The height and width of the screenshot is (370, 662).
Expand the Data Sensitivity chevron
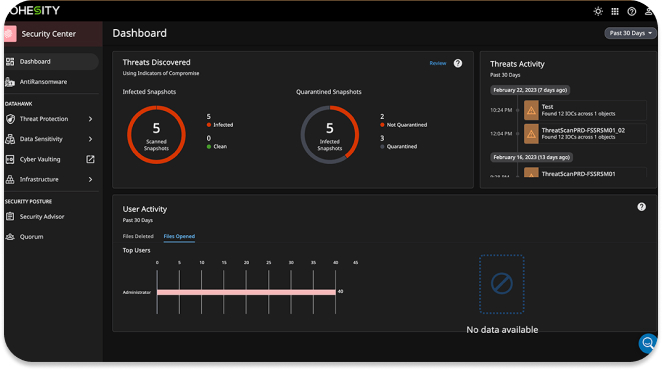(90, 139)
